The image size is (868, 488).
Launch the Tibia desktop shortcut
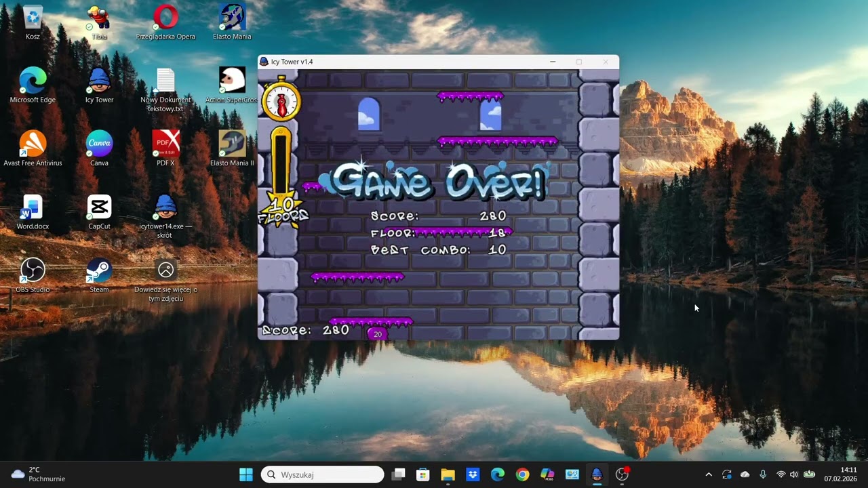pyautogui.click(x=99, y=22)
